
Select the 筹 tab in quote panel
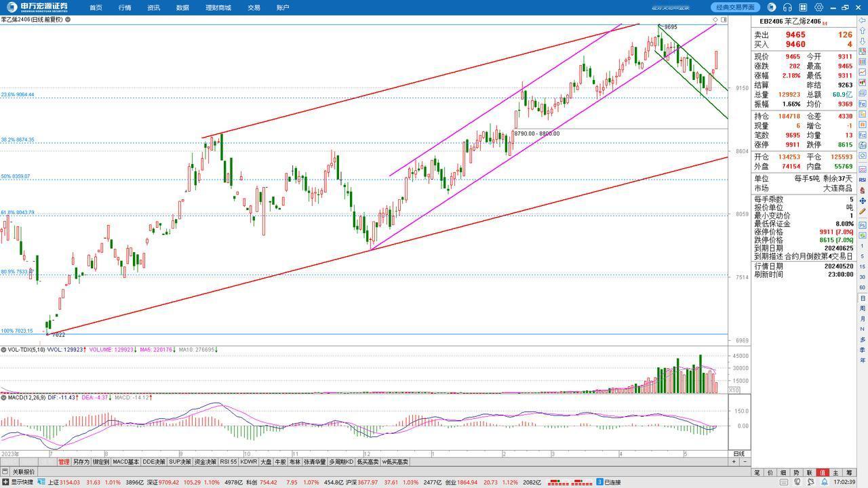(849, 472)
